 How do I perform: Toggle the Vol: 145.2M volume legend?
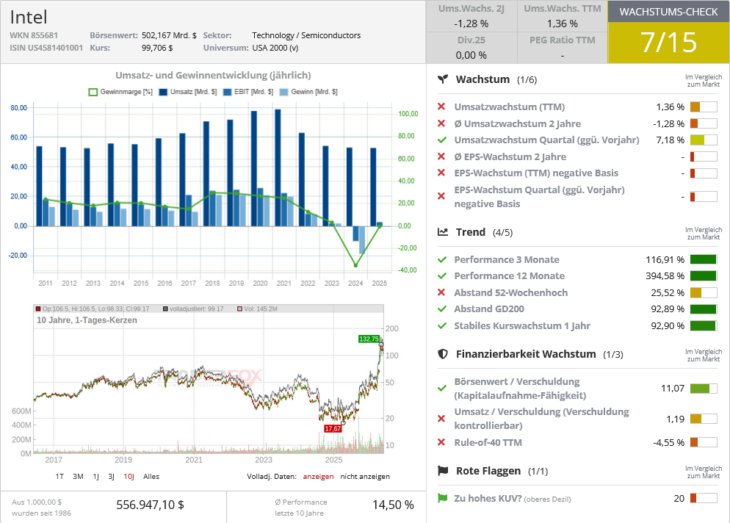(257, 309)
